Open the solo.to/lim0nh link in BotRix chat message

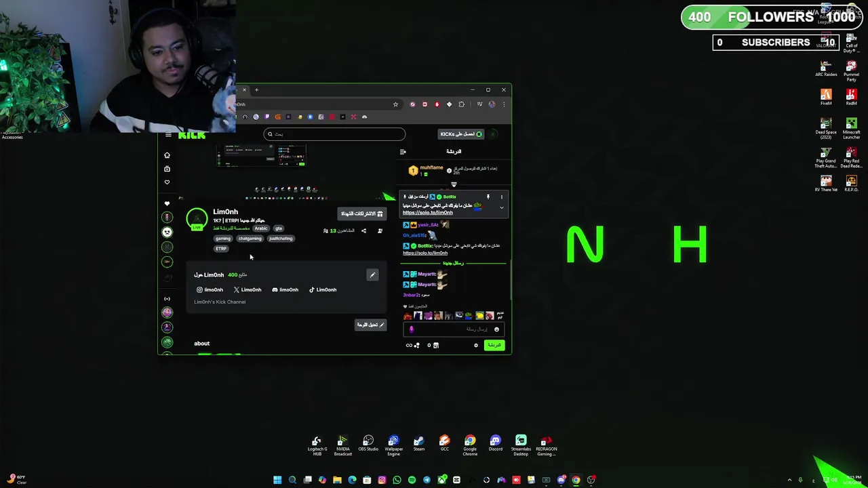425,253
